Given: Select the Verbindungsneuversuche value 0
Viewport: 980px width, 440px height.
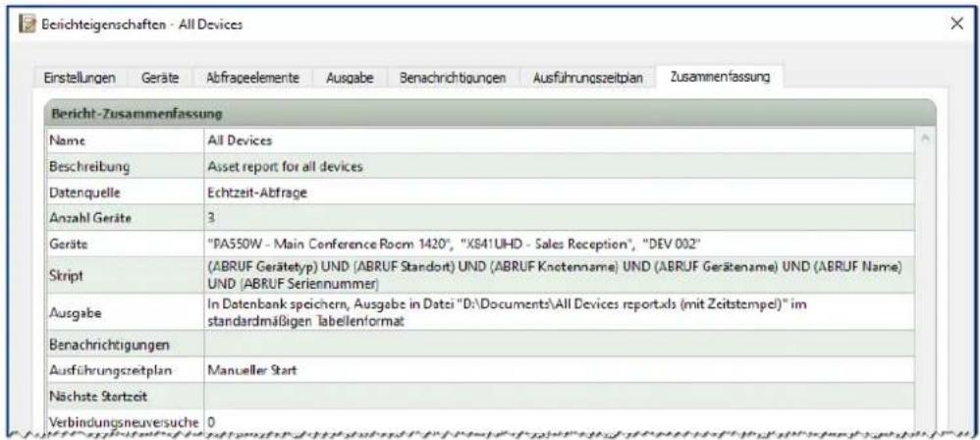Looking at the screenshot, I should tap(211, 422).
